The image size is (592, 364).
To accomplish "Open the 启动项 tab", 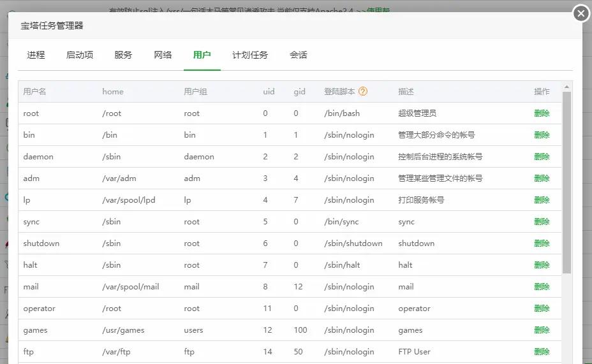I will (x=80, y=55).
